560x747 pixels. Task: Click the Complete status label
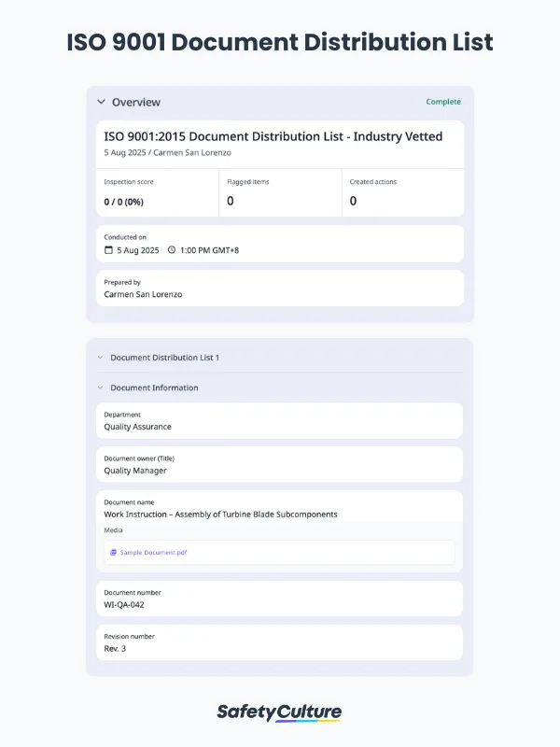(x=443, y=102)
